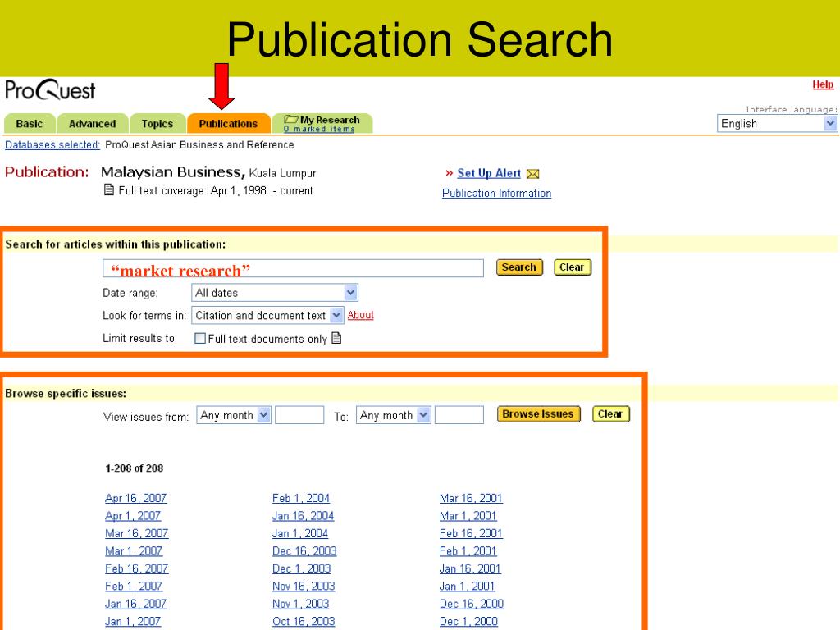Enable Full text documents only checkbox
840x630 pixels.
tap(200, 339)
